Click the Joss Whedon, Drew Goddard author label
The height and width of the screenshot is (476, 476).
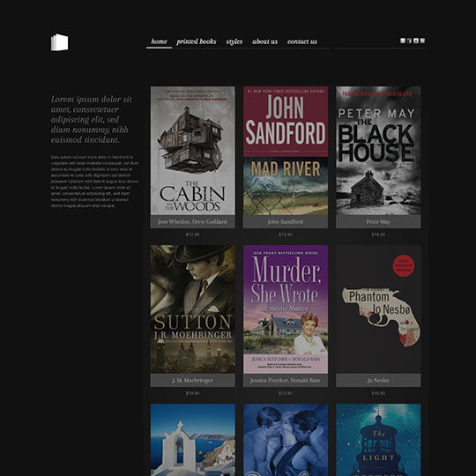(x=192, y=222)
